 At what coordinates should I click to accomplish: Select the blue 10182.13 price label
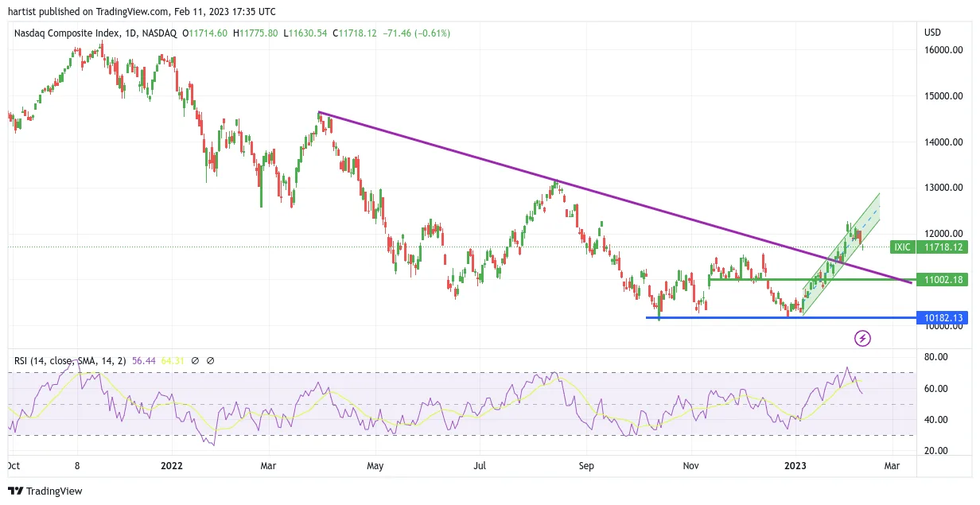(x=943, y=317)
